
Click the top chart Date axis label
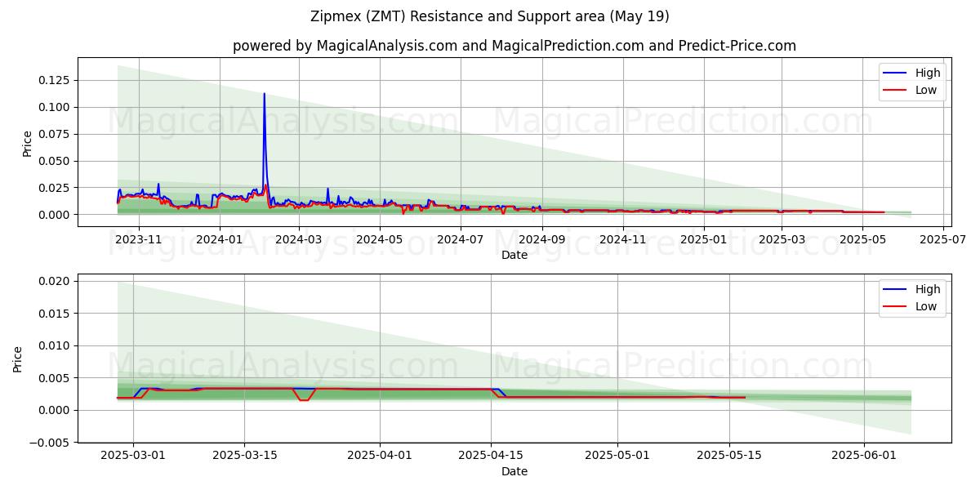(x=514, y=255)
